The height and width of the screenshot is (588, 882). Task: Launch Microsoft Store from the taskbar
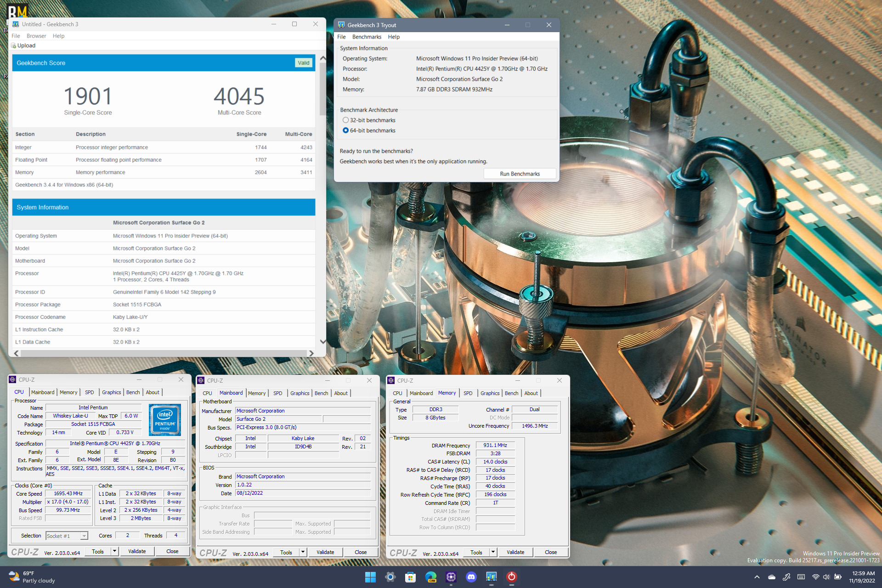[411, 577]
